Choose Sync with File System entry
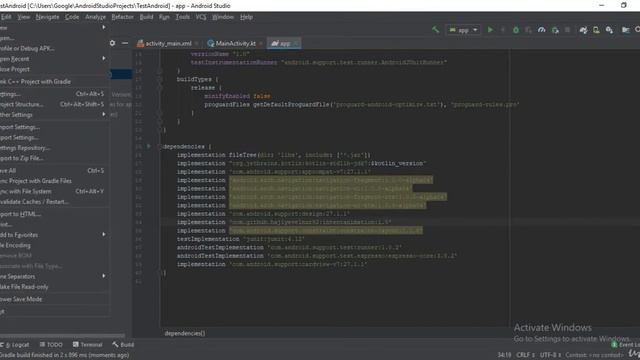Screen dimensions: 640x360 click(x=54, y=191)
